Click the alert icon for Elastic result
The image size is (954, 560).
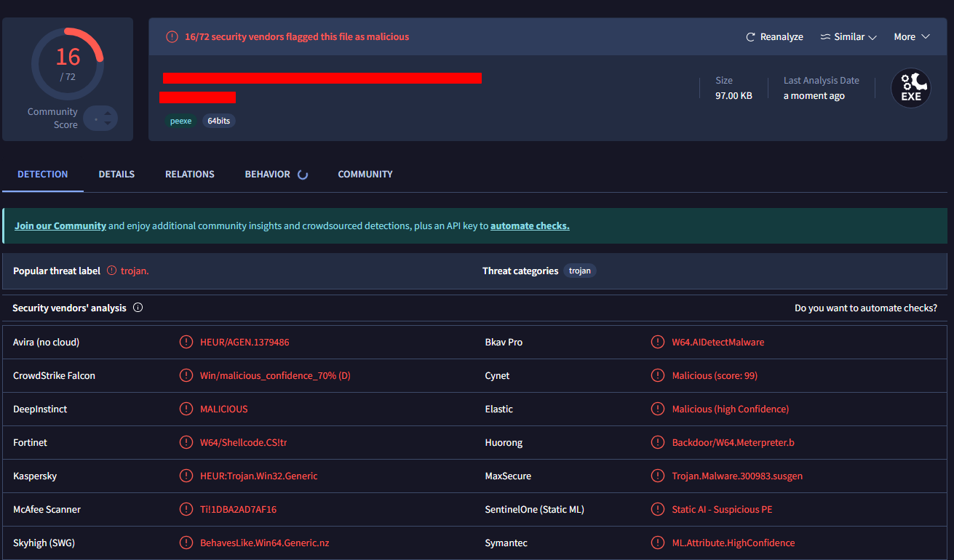point(658,409)
